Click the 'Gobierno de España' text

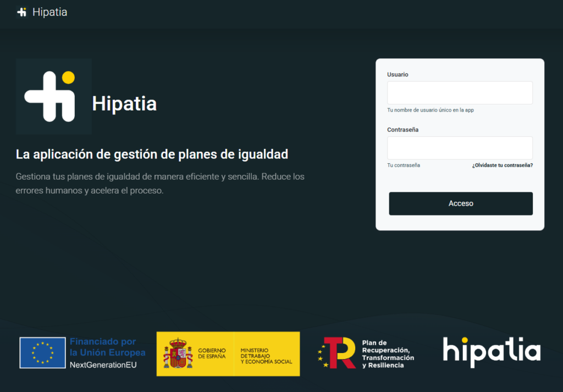[x=212, y=353]
